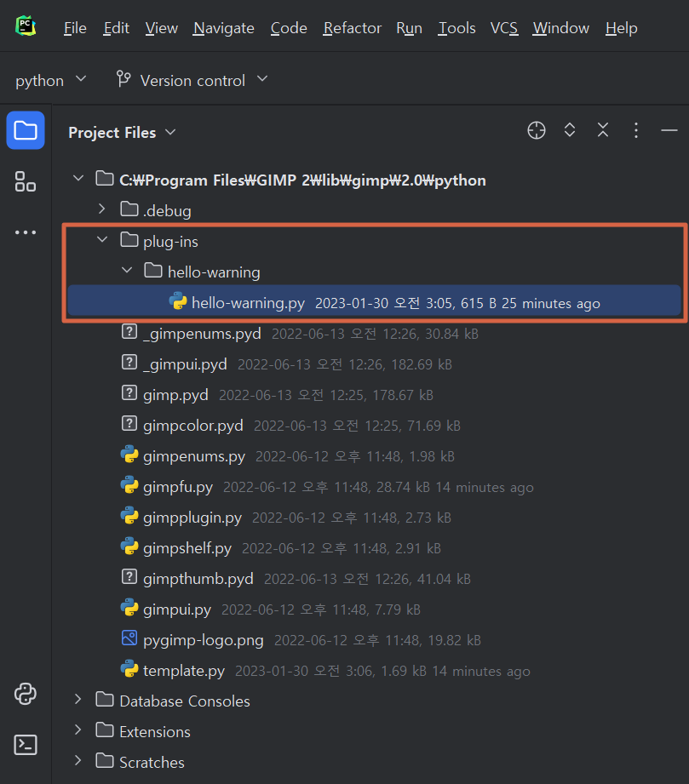Select gimpcolor.pyd file name
The image size is (689, 784).
click(x=193, y=426)
